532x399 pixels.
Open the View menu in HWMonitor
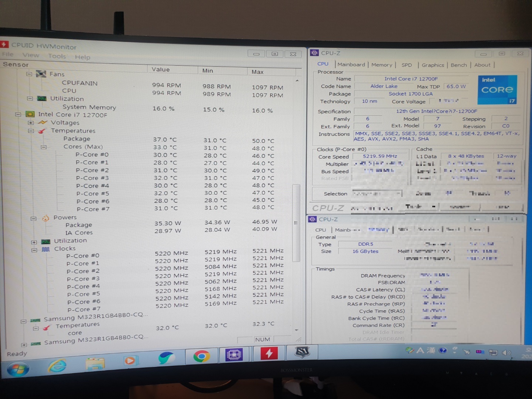click(31, 55)
